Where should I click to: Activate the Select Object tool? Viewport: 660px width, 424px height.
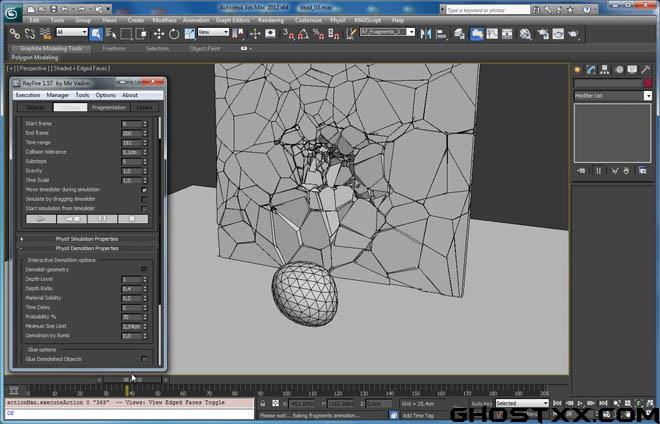[x=96, y=34]
